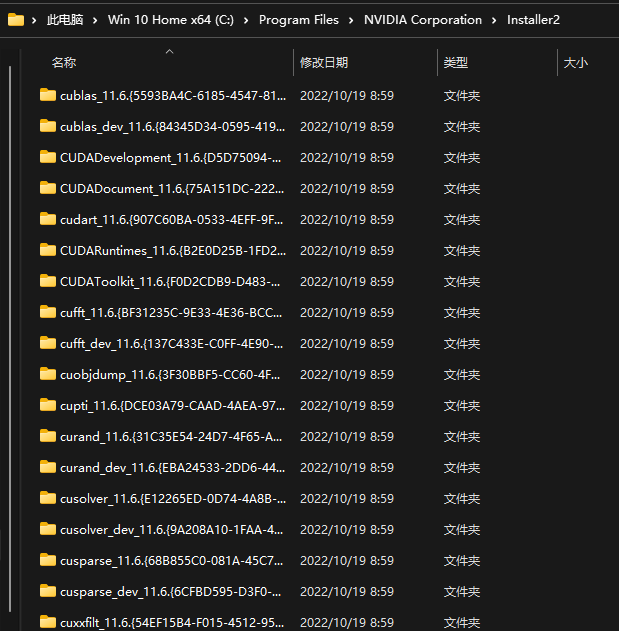Viewport: 619px width, 631px height.
Task: Navigate to Program Files breadcrumb
Action: pyautogui.click(x=299, y=20)
